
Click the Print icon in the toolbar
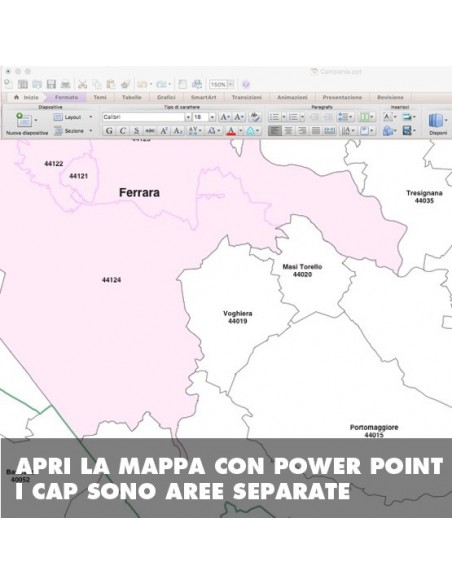(66, 84)
